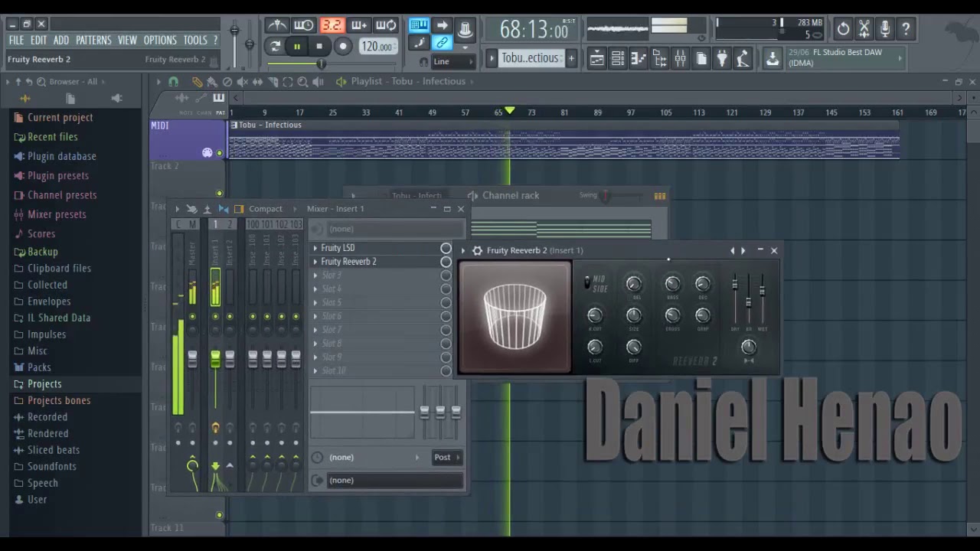Open the Mixer Compact layout menu

(266, 209)
